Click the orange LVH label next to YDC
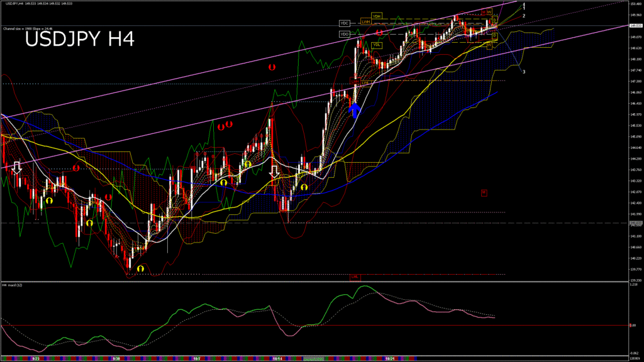644x362 pixels. pos(365,23)
